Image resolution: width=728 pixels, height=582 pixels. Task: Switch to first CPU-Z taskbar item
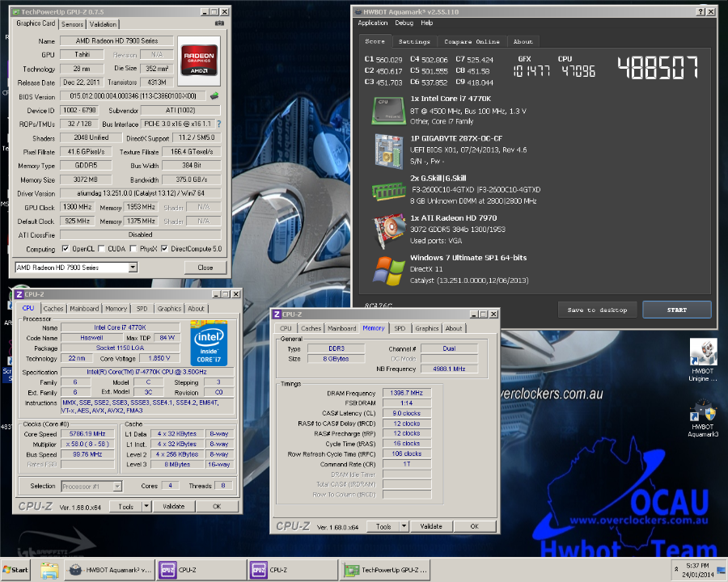pos(201,570)
